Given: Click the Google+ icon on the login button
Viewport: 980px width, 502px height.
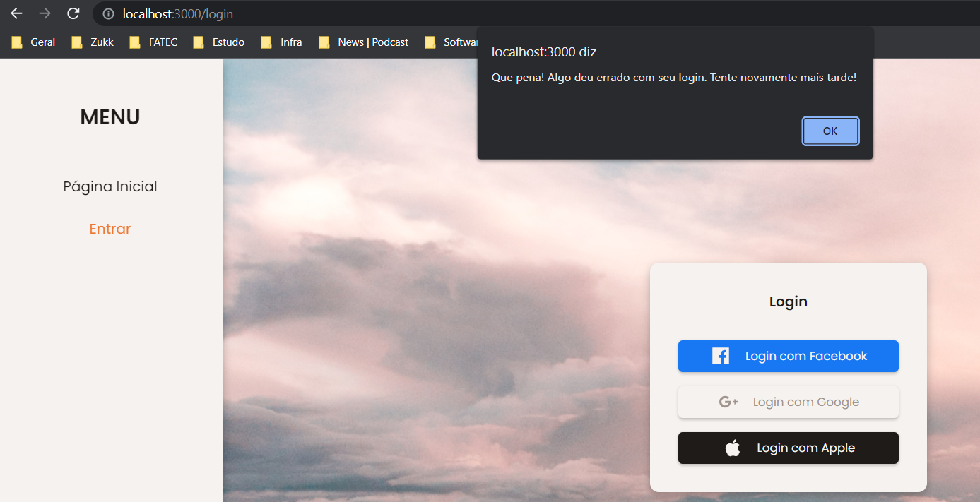Looking at the screenshot, I should 728,402.
